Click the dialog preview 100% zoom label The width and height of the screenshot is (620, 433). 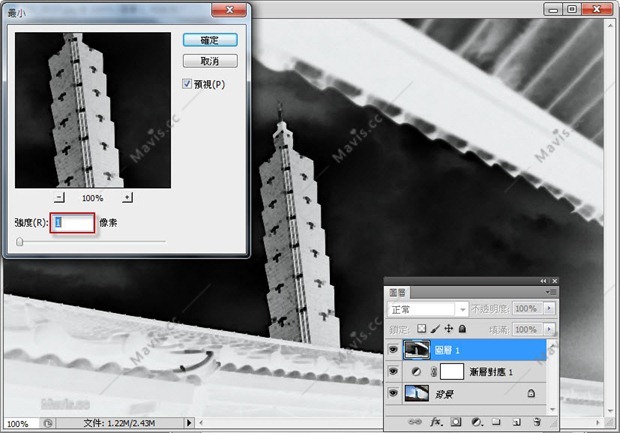(x=93, y=198)
